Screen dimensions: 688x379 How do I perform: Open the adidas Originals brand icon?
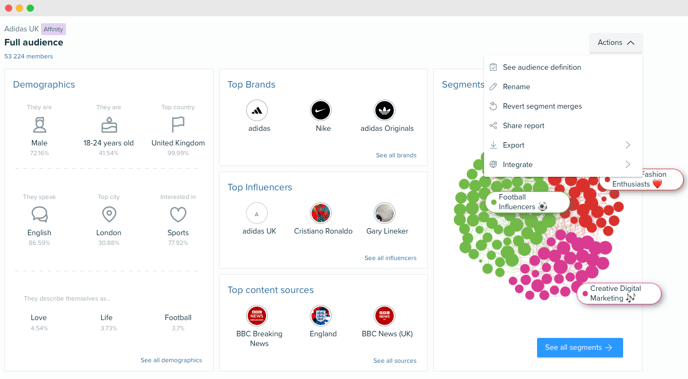(384, 110)
